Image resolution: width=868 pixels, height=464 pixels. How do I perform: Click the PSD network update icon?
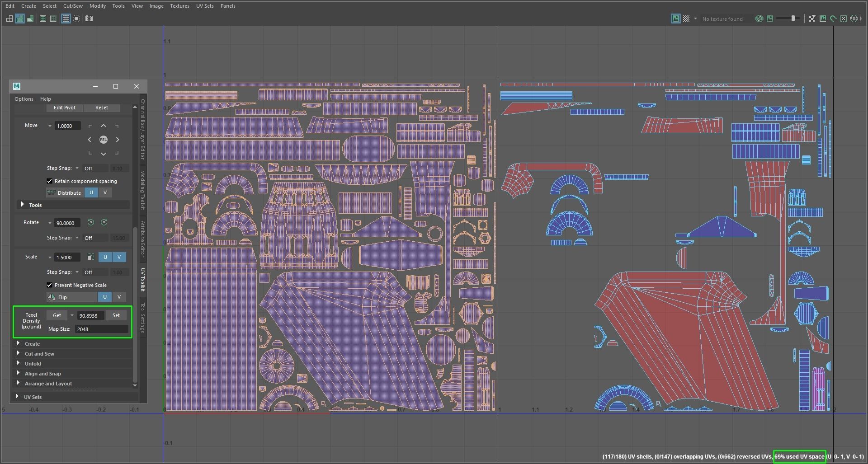854,19
